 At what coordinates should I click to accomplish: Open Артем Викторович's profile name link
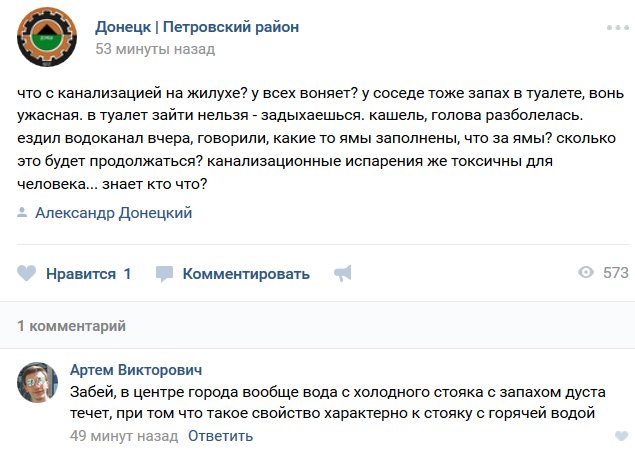pyautogui.click(x=136, y=370)
